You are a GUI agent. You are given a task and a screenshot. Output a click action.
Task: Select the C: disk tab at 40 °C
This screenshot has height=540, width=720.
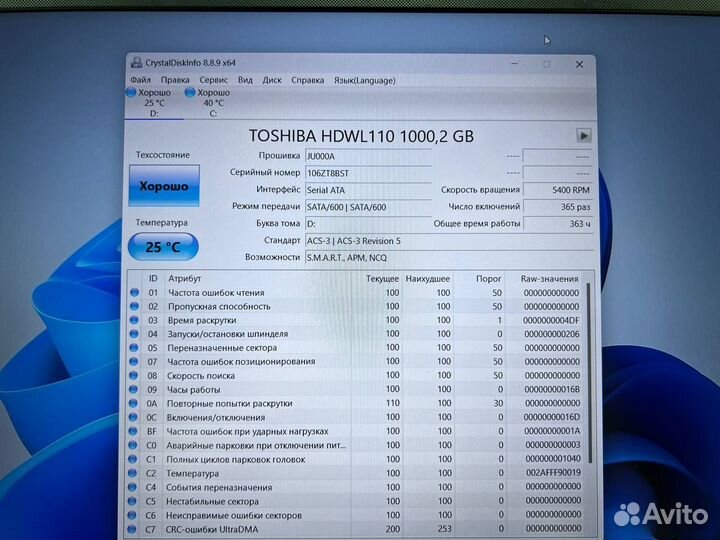tap(213, 103)
